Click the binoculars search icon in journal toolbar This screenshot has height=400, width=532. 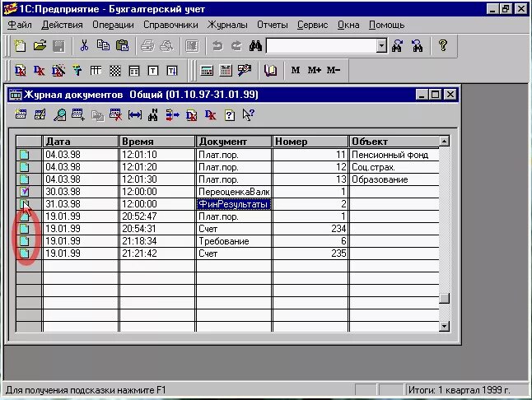tap(153, 115)
